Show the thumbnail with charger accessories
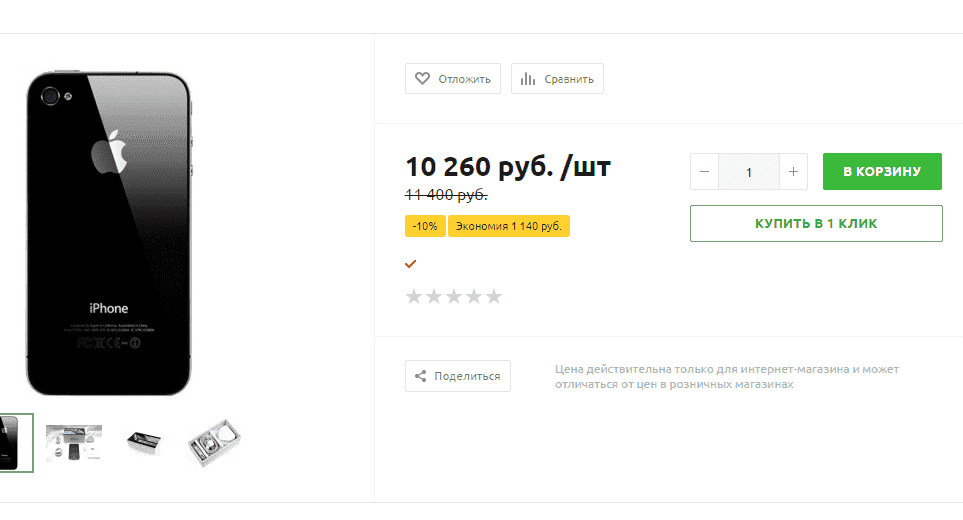 (x=214, y=443)
